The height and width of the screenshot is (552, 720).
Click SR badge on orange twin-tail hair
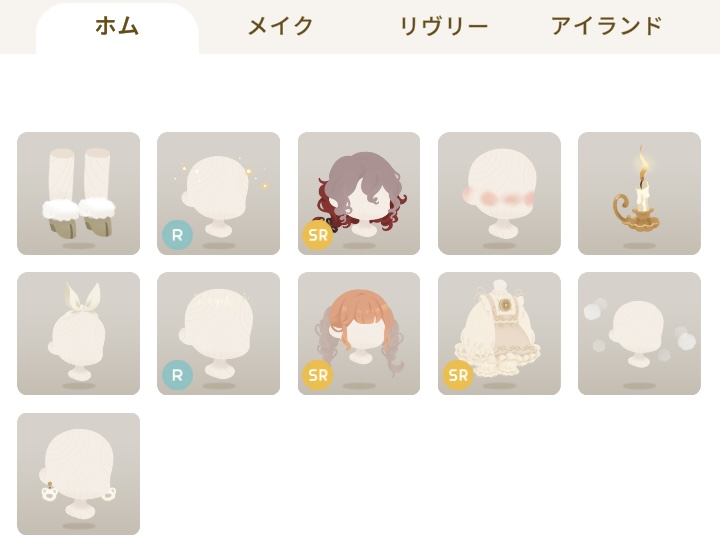(x=318, y=375)
